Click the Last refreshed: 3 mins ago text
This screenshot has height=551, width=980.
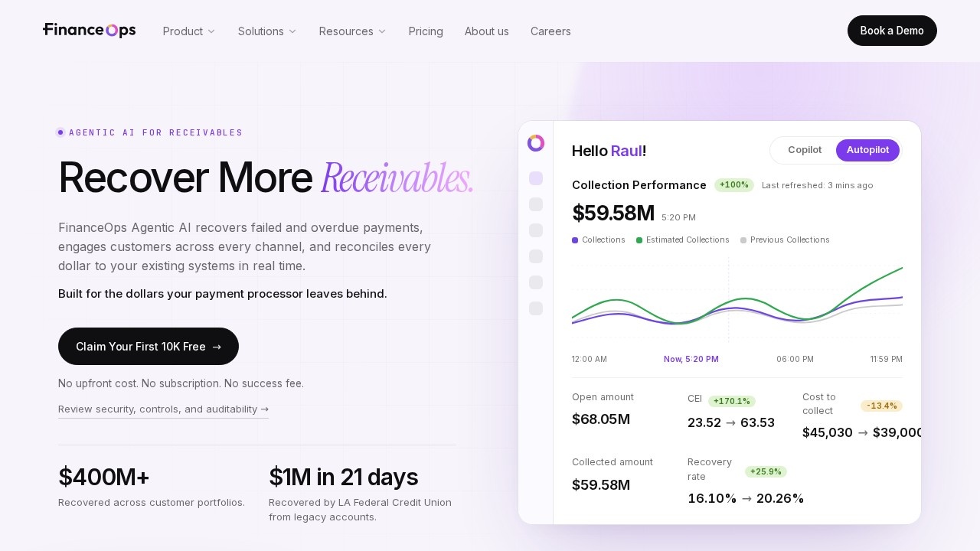point(817,185)
